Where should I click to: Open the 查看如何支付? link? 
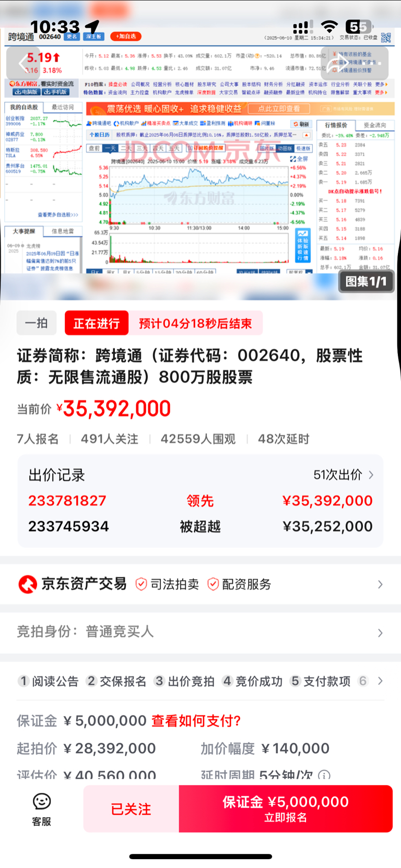(x=196, y=721)
